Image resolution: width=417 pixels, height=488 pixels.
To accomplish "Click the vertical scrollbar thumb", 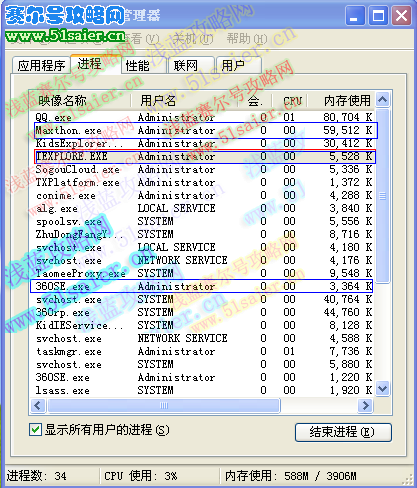I will (x=382, y=195).
